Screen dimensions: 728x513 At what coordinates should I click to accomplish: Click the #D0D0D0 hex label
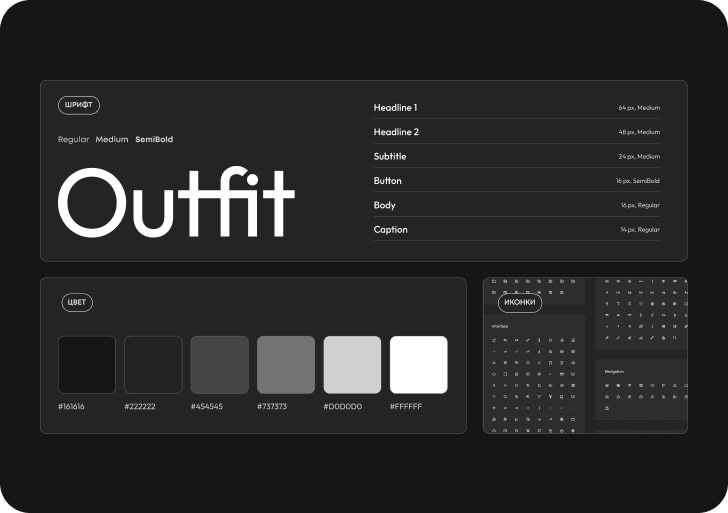pyautogui.click(x=343, y=407)
